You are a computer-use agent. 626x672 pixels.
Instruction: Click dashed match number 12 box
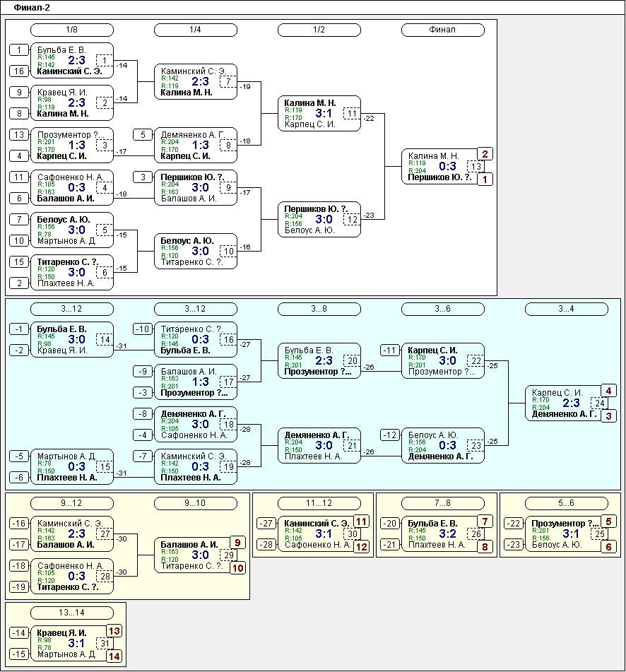coord(352,220)
